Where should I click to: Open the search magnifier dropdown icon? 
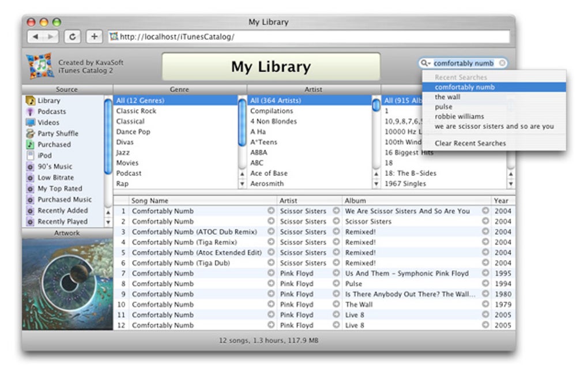pyautogui.click(x=425, y=63)
